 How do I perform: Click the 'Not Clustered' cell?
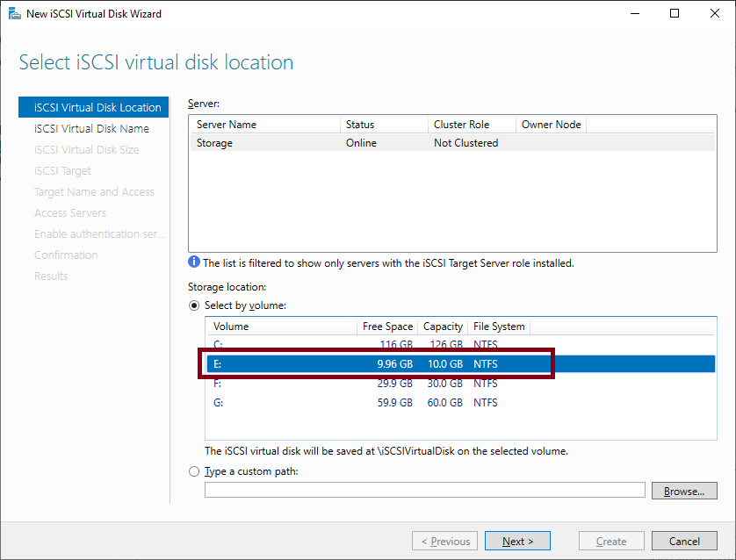point(465,142)
